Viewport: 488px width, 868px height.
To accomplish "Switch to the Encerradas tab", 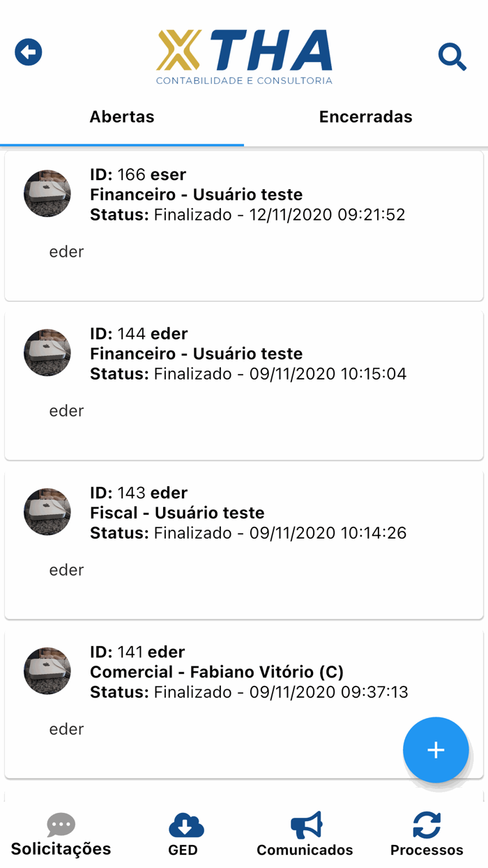I will point(366,117).
